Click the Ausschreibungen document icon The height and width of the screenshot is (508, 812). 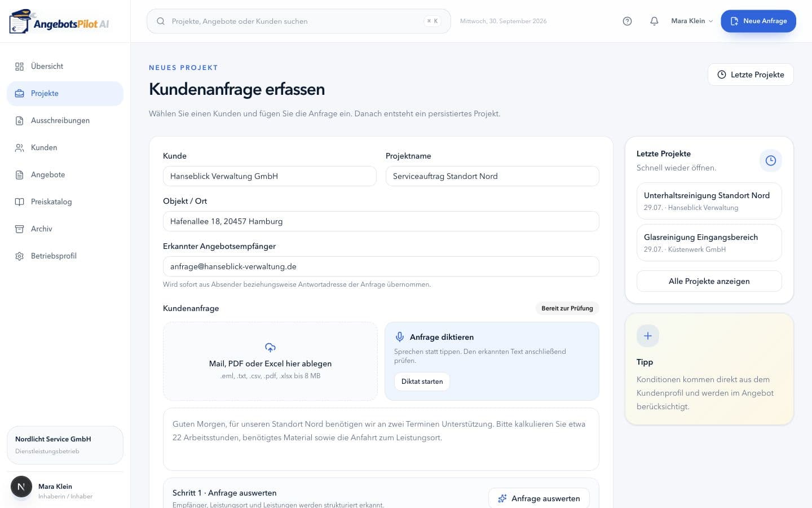pos(20,121)
